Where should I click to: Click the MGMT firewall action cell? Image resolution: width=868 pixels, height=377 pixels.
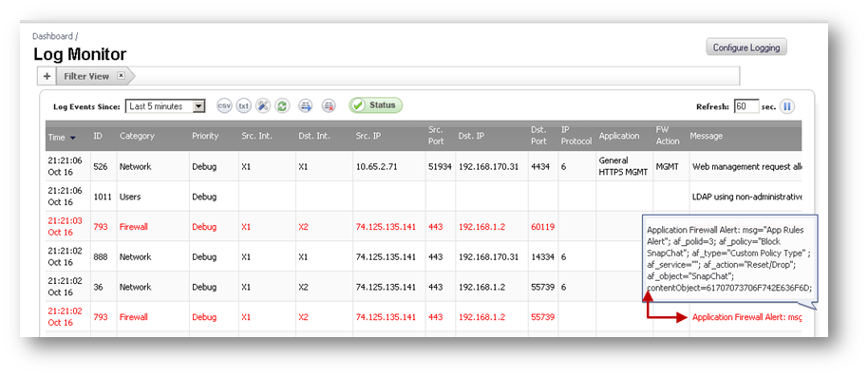(667, 166)
